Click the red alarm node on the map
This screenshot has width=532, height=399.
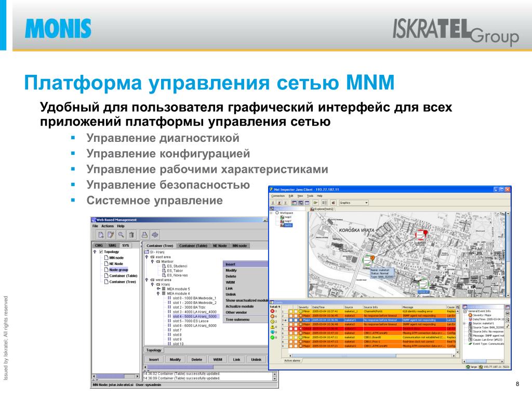pos(421,234)
